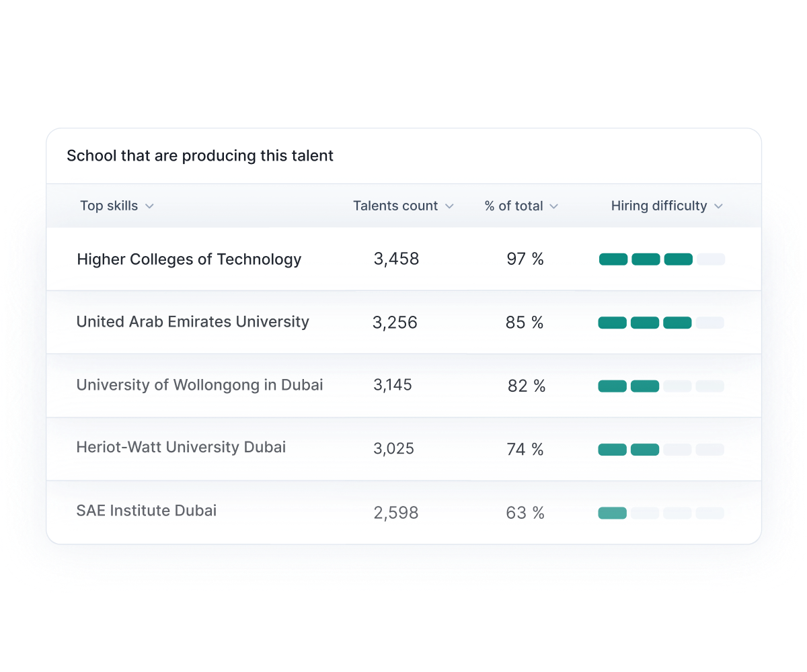Click Higher Colleges hiring difficulty bar
Viewport: 807px width, 672px height.
point(662,259)
